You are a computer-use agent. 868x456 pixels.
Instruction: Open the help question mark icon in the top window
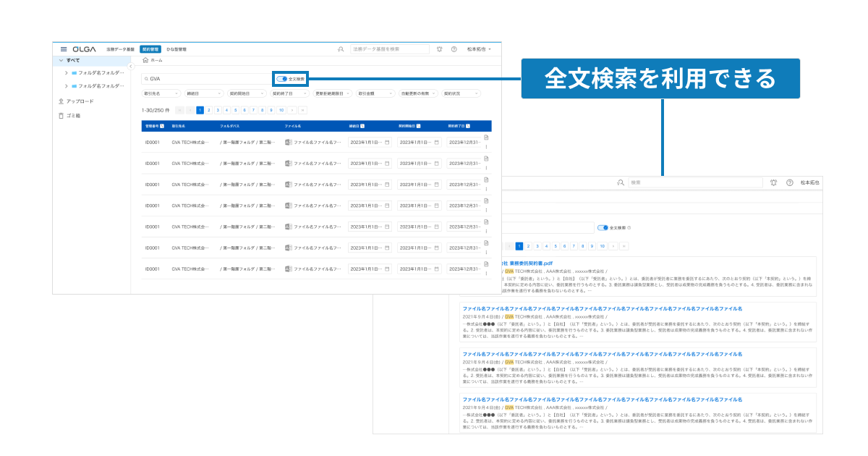tap(454, 49)
